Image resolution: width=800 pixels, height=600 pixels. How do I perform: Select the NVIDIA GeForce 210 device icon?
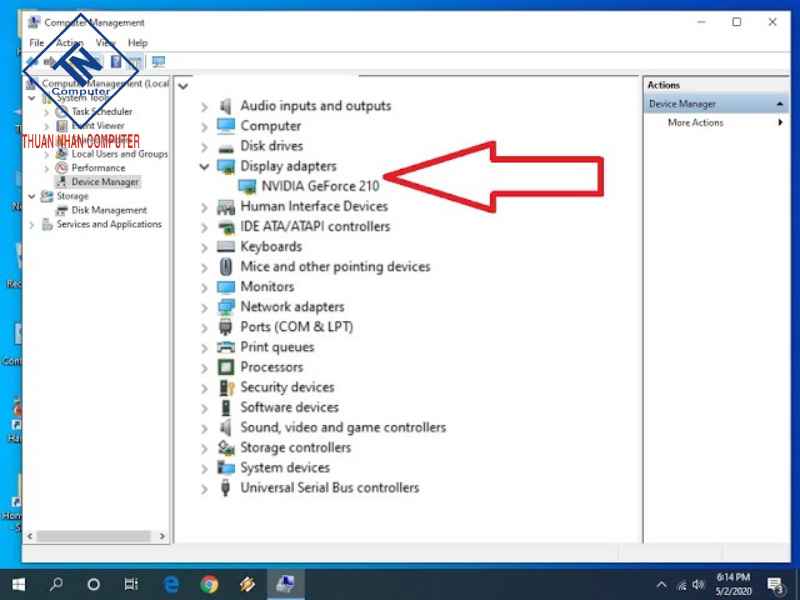[250, 186]
